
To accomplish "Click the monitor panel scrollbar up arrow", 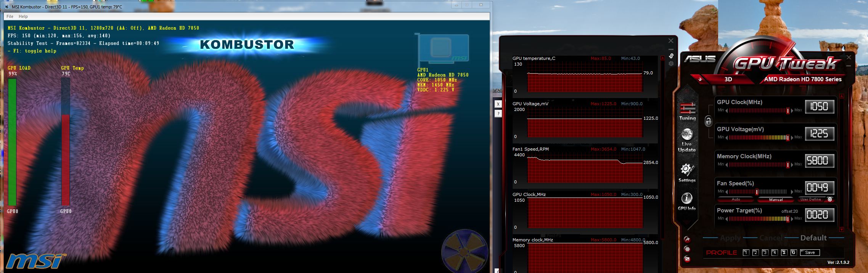I will tap(662, 58).
